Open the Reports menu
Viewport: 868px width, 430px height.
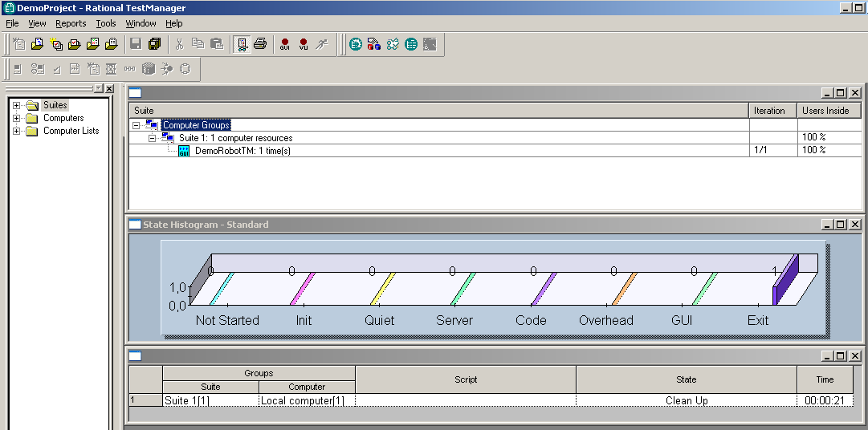[71, 24]
